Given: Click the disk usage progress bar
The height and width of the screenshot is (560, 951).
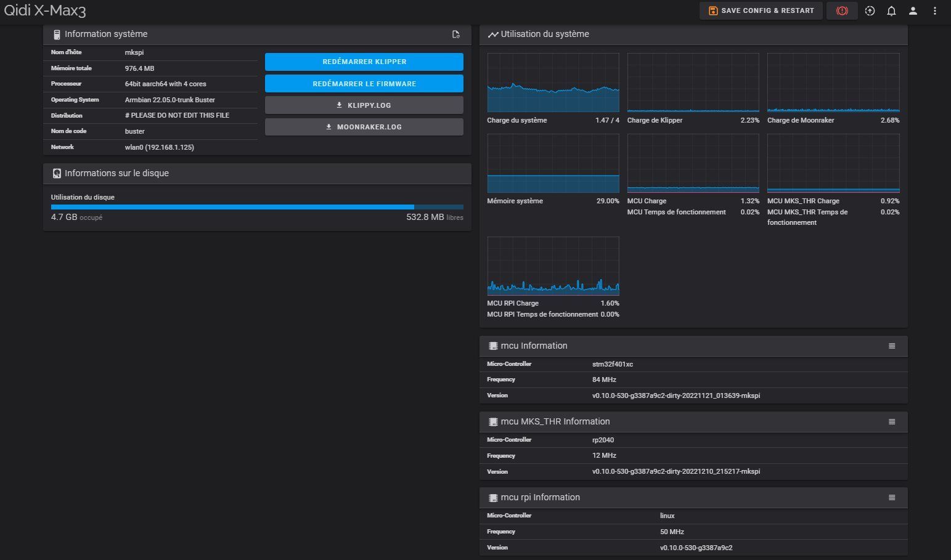Looking at the screenshot, I should point(257,207).
